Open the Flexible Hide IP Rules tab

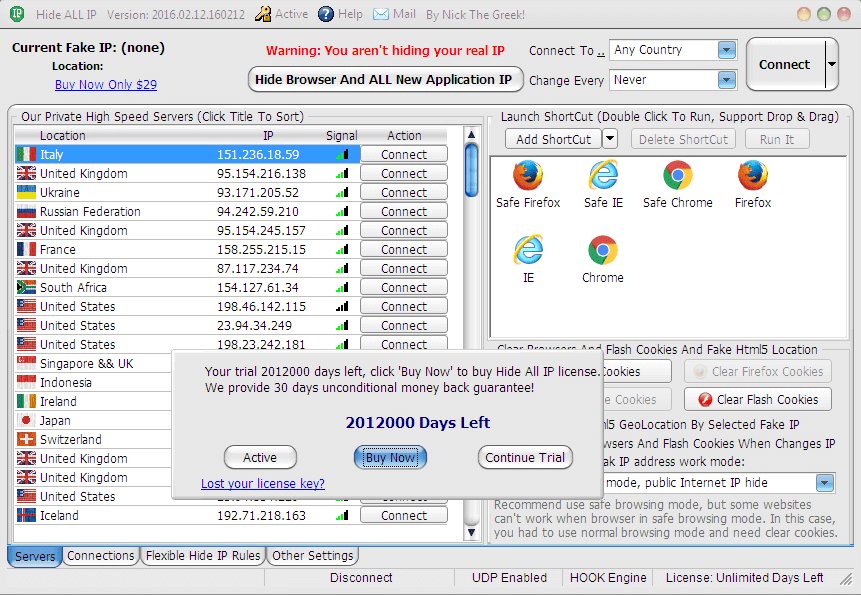[203, 555]
